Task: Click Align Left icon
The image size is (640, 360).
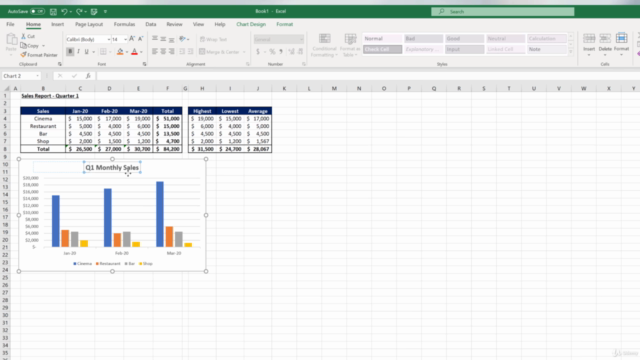Action: 155,51
